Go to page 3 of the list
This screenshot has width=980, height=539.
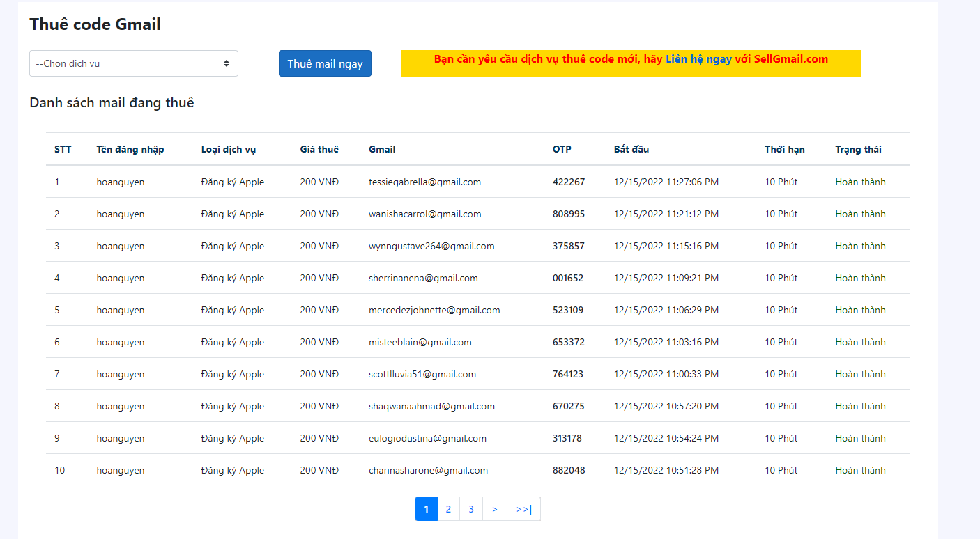coord(471,509)
